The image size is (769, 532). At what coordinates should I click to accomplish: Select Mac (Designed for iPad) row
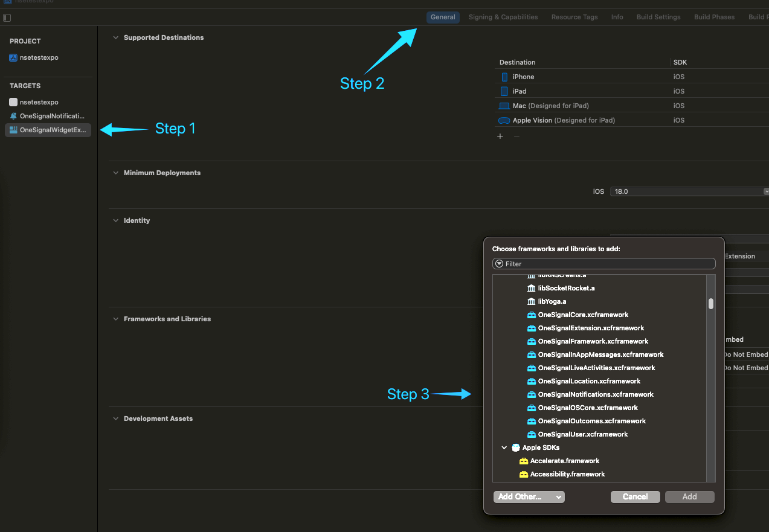(x=632, y=106)
